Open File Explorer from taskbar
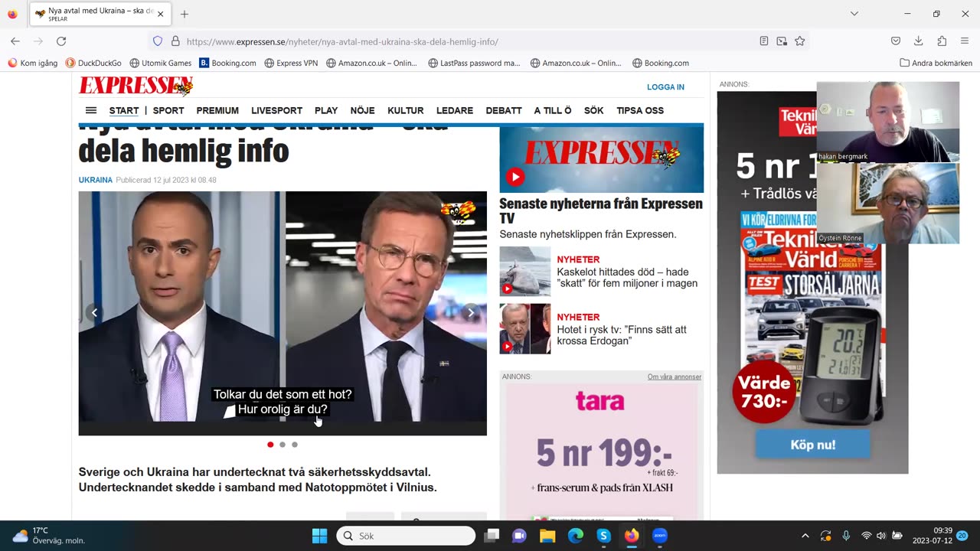This screenshot has height=551, width=980. pyautogui.click(x=547, y=536)
